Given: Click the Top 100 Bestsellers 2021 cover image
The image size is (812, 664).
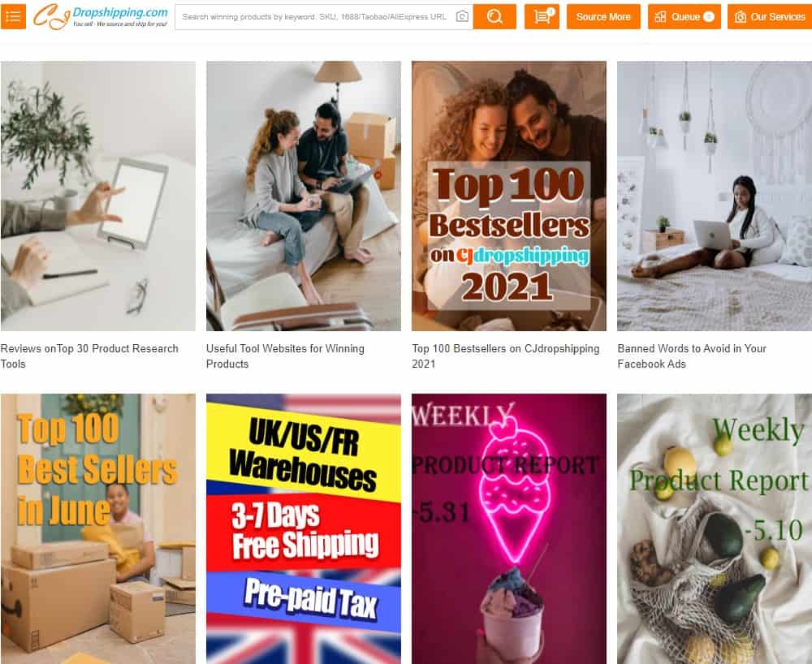Looking at the screenshot, I should (509, 196).
